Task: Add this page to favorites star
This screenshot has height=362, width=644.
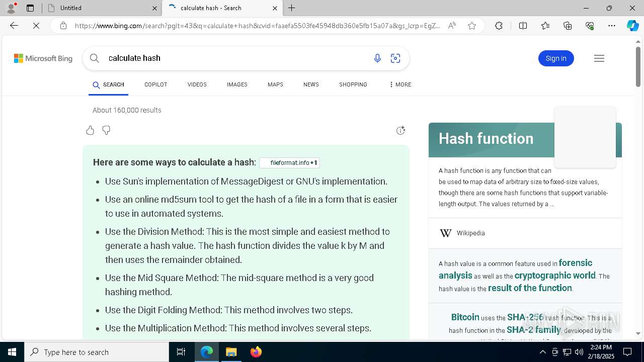Action: point(472,26)
